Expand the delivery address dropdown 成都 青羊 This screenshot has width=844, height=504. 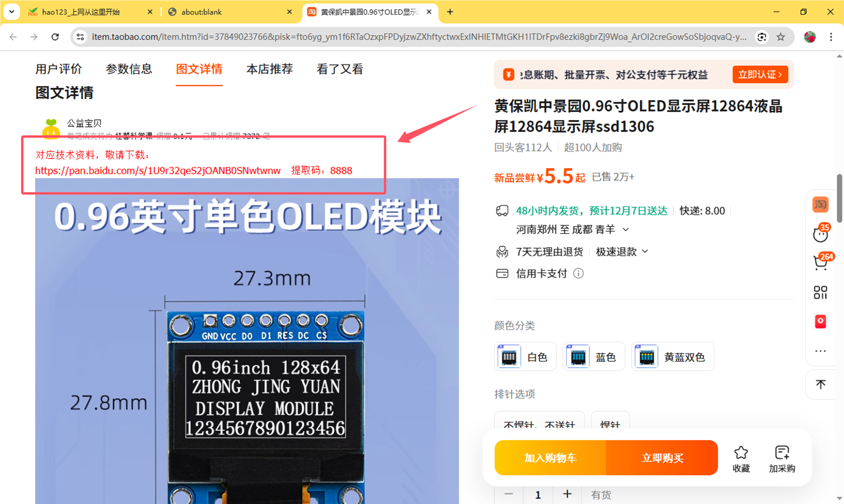point(625,230)
